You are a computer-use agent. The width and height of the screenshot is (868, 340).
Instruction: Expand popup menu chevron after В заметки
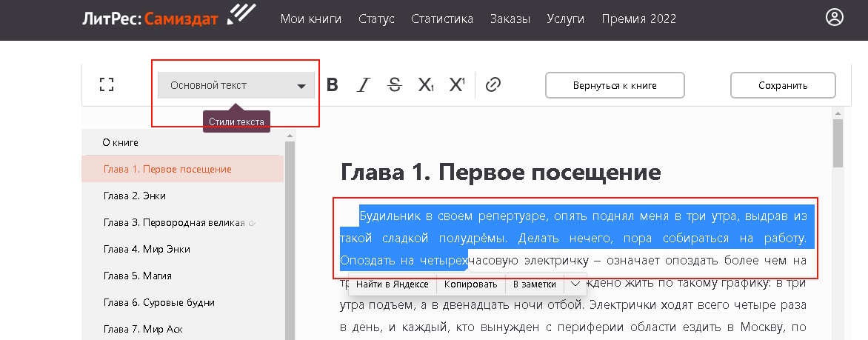pos(575,284)
